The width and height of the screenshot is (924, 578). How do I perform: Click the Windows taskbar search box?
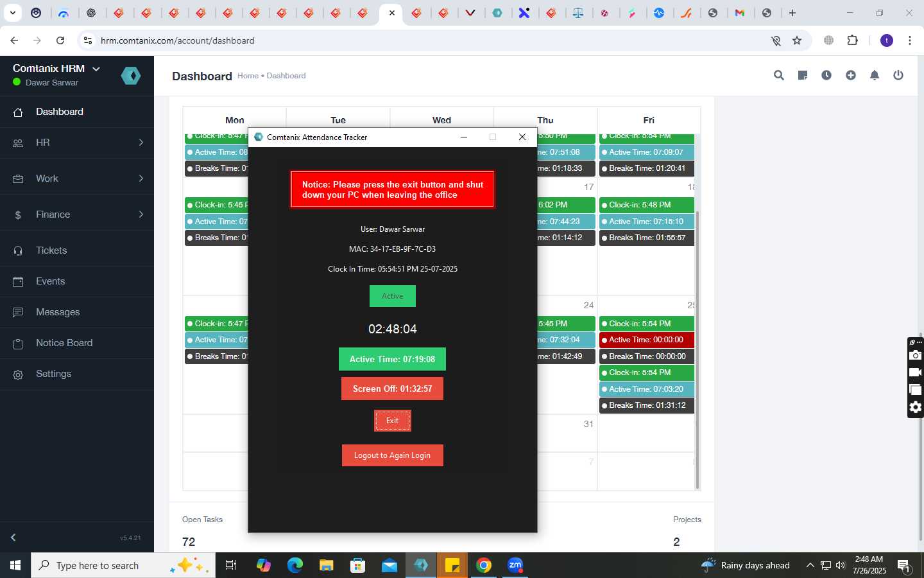[x=123, y=565]
